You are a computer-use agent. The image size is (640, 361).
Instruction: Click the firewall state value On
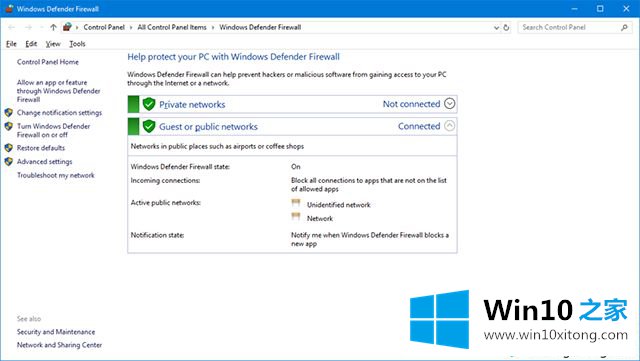coord(296,167)
